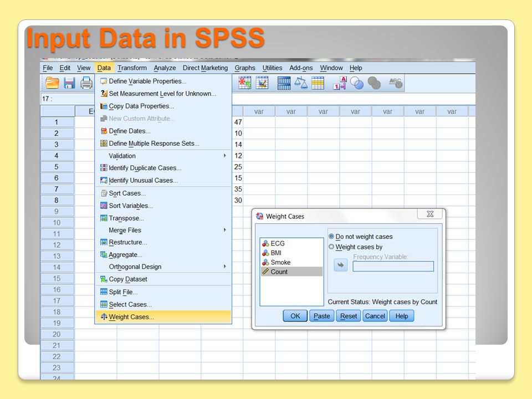Open the View menu
Viewport: 532px width, 399px height.
[x=84, y=68]
